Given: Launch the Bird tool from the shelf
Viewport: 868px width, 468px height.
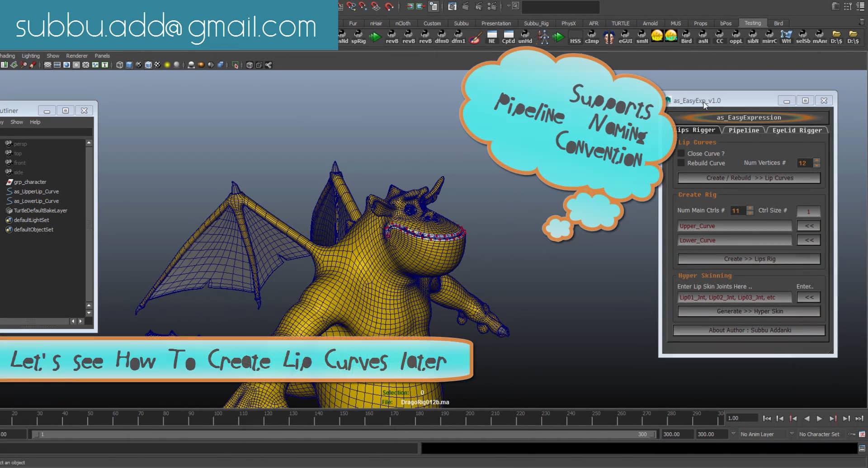Looking at the screenshot, I should (x=686, y=36).
